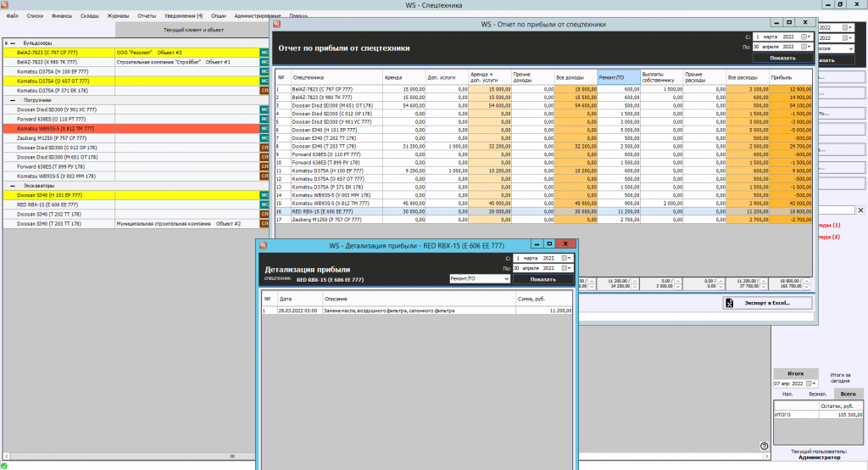Select yellow row Komatsu D375A (O 657 OT 777)
This screenshot has width=868, height=470.
pyautogui.click(x=131, y=81)
